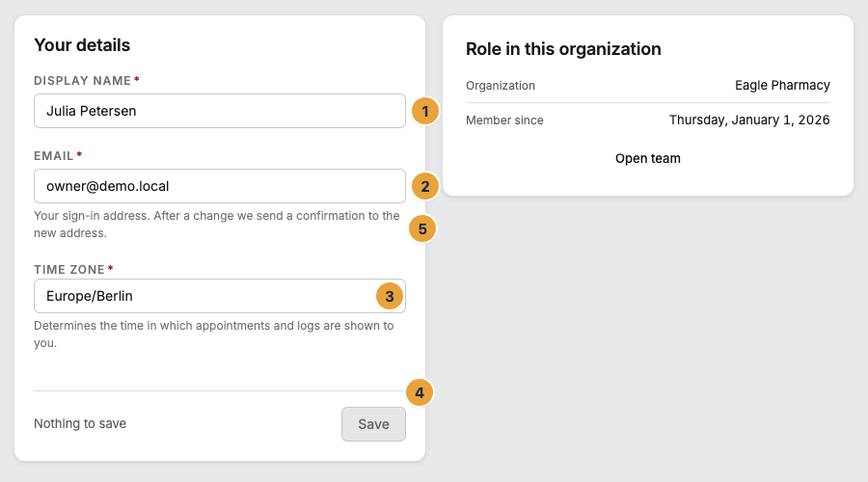The height and width of the screenshot is (482, 868).
Task: Click the 'Member since' label
Action: coord(504,120)
